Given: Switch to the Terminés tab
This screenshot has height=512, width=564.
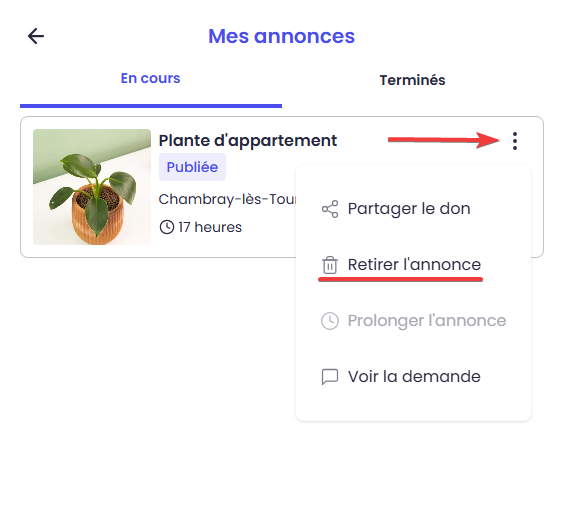Looking at the screenshot, I should [x=413, y=80].
